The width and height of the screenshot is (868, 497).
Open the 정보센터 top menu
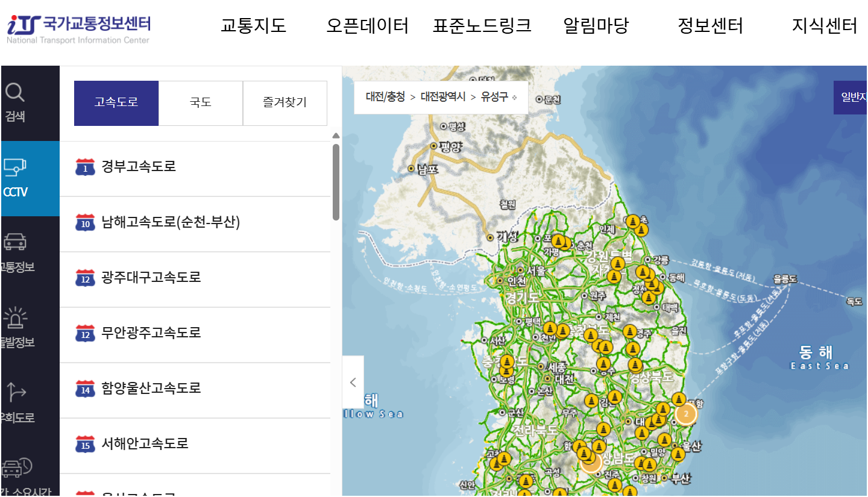711,26
